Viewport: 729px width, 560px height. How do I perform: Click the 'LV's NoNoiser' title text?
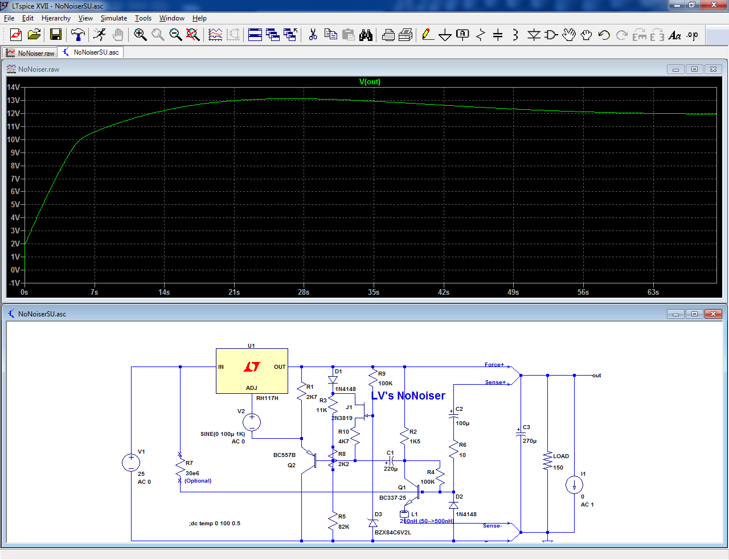coord(408,396)
